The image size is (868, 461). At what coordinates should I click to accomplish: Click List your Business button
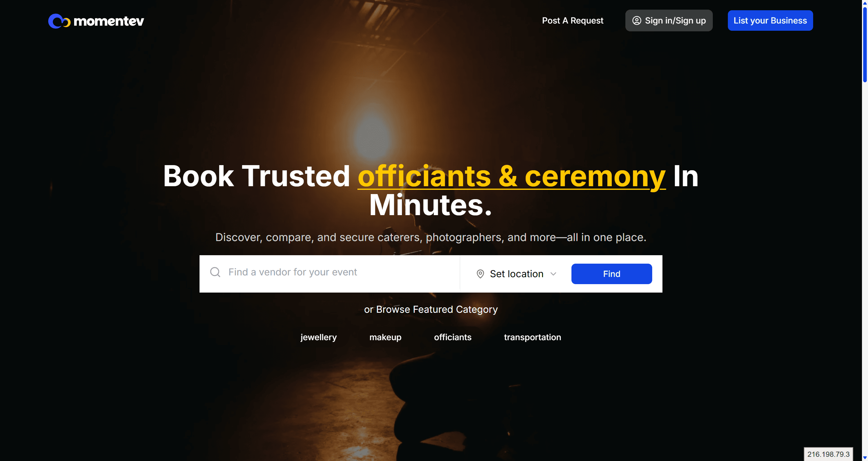770,20
